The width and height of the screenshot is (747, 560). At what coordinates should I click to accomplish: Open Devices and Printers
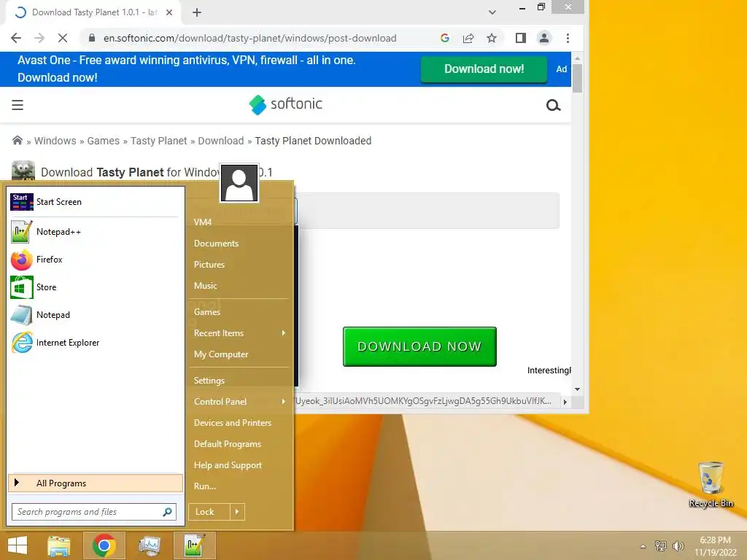pos(233,423)
